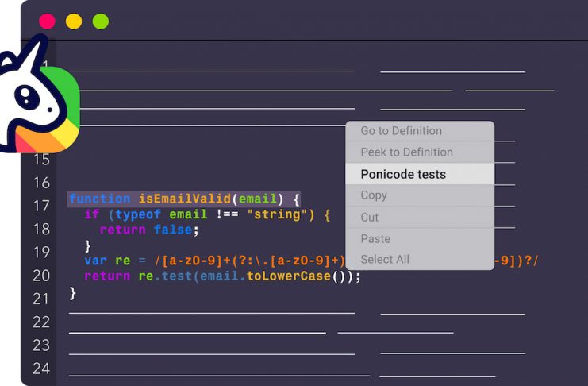Viewport: 588px width, 386px height.
Task: Click line number 24 in gutter
Action: [x=41, y=369]
